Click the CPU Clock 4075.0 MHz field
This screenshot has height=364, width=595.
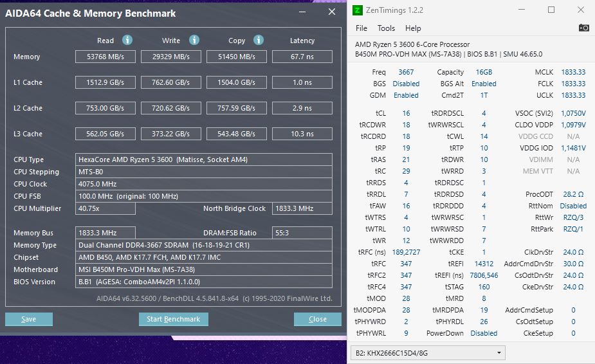204,184
